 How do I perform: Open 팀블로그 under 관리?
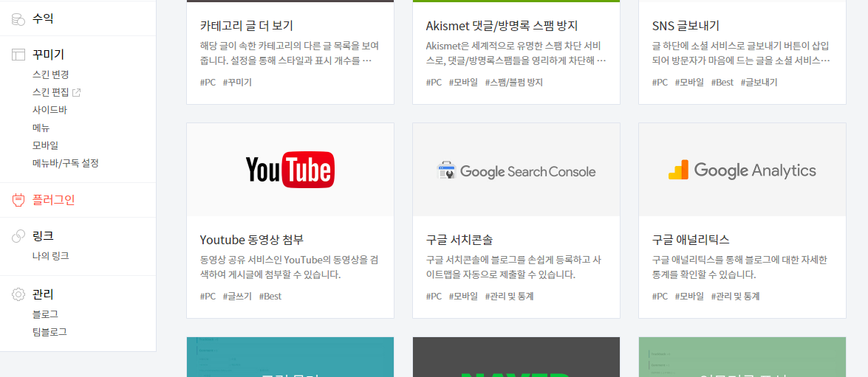[x=49, y=332]
